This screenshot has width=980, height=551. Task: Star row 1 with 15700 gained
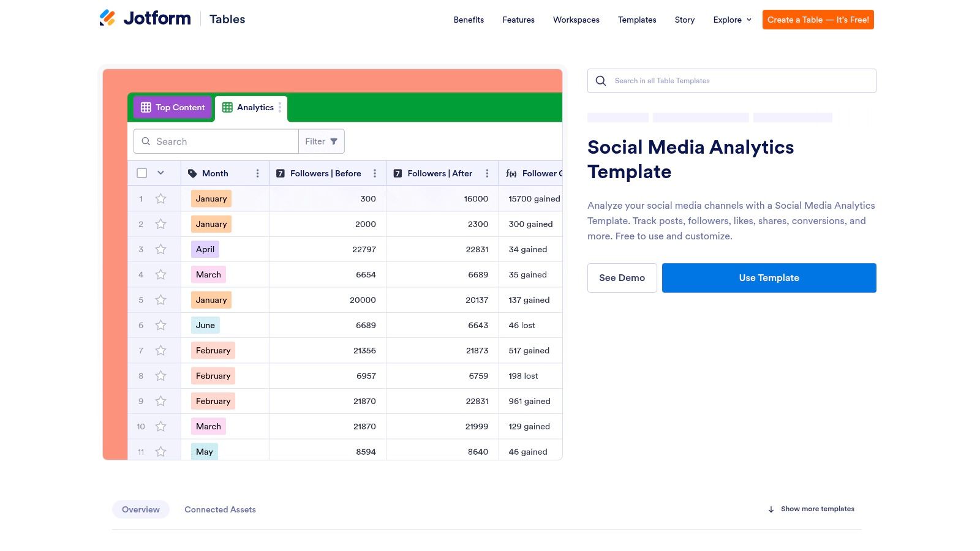[160, 198]
